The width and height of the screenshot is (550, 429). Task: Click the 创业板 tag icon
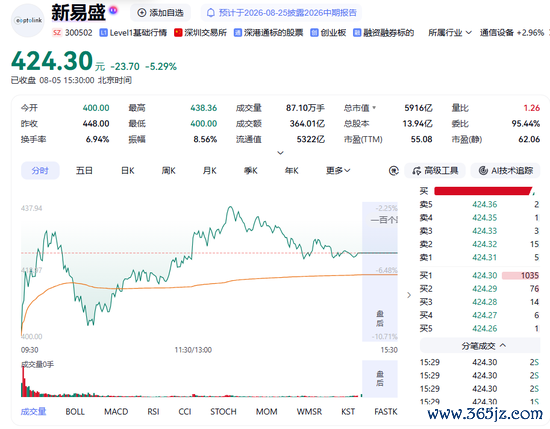[x=314, y=33]
